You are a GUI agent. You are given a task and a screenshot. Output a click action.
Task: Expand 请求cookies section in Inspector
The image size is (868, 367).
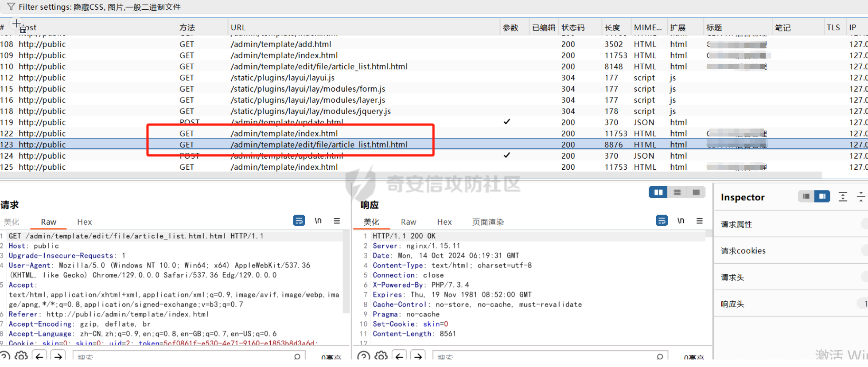pos(791,251)
